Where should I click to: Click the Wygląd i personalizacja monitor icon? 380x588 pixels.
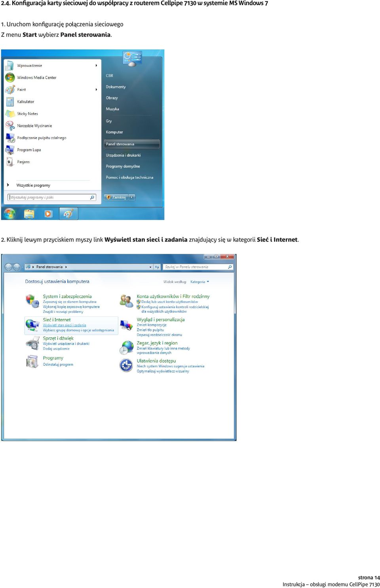click(x=126, y=325)
